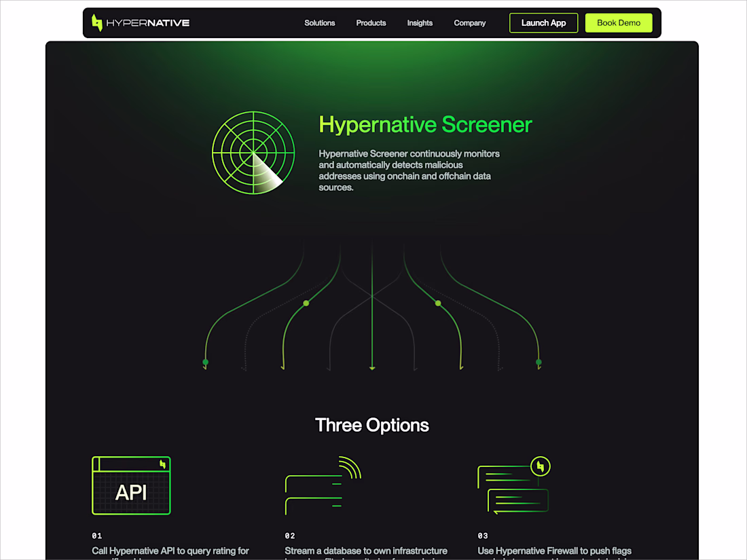Screen dimensions: 747x560
Task: Click the radar screener icon
Action: (253, 153)
